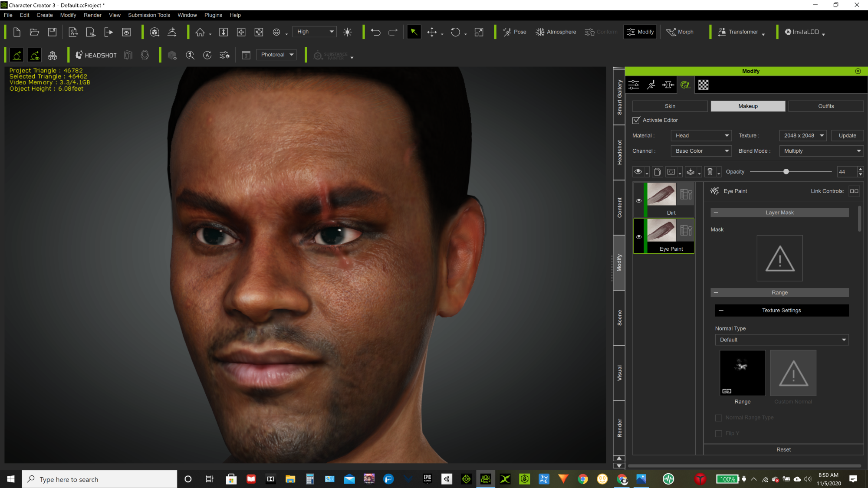The height and width of the screenshot is (488, 868).
Task: Open the Texture size dropdown 2048 x 2048
Action: [x=803, y=135]
